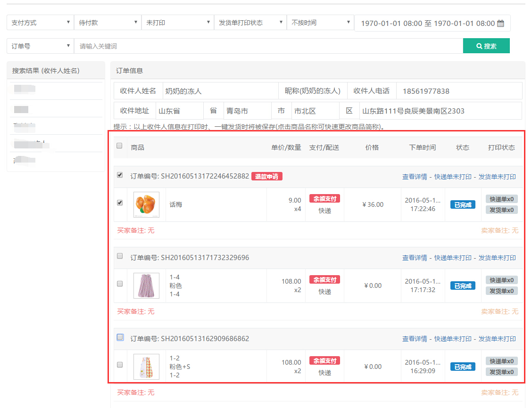Click the 快递单x0 badge in 话梅 row
The height and width of the screenshot is (408, 532).
[501, 199]
